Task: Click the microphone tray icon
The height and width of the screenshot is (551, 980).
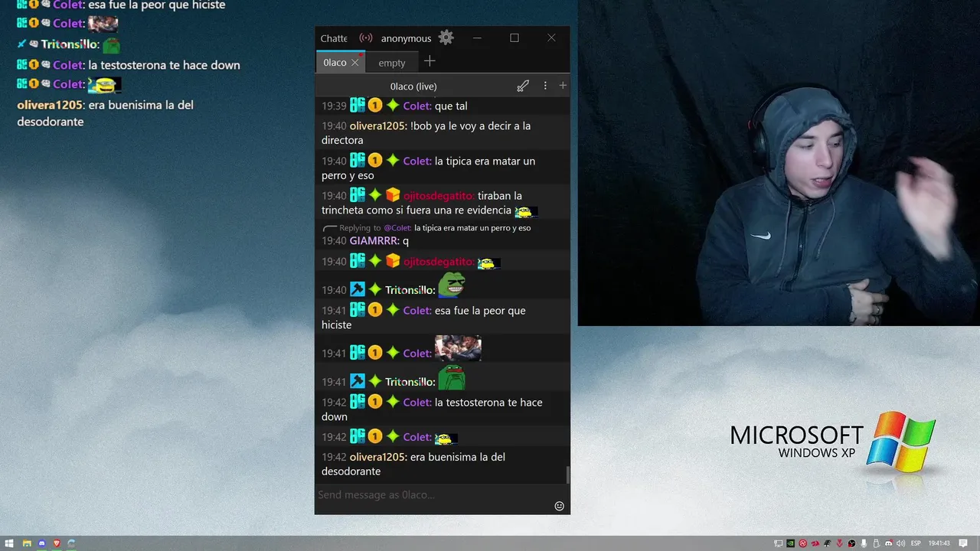Action: 864,543
